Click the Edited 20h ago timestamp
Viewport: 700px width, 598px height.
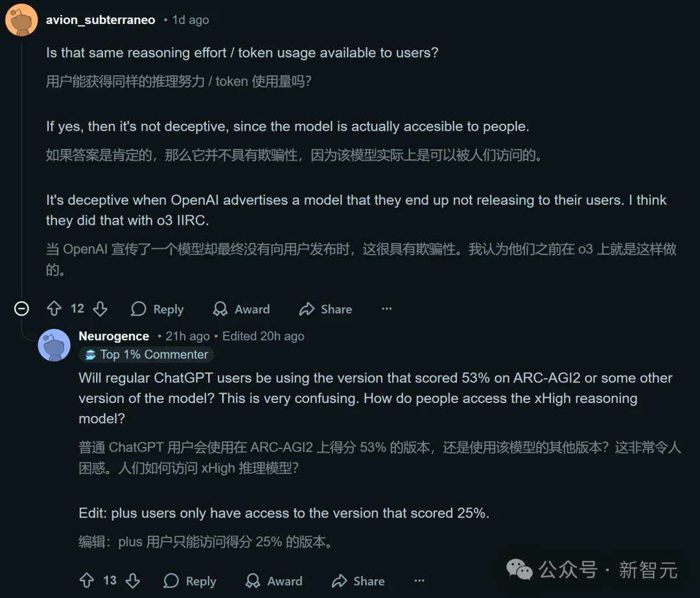[262, 336]
